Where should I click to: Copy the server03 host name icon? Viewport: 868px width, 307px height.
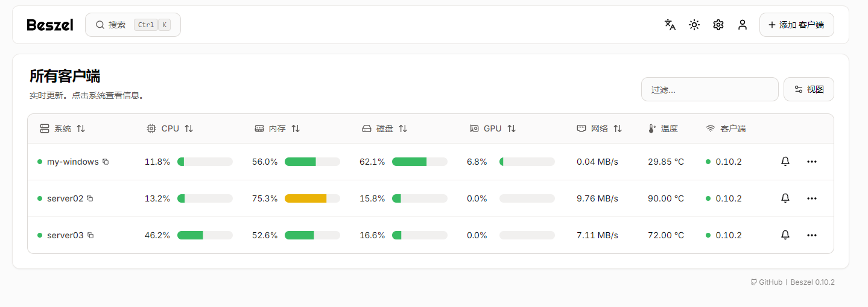[90, 235]
